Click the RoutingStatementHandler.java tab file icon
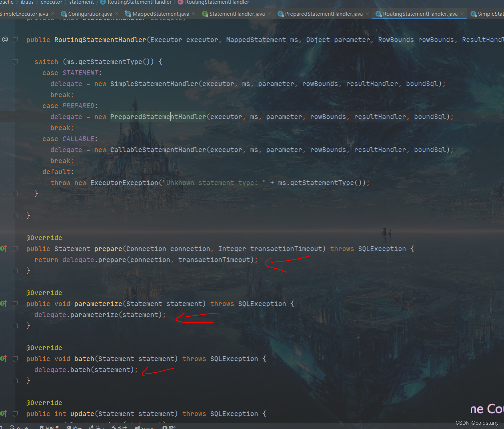The image size is (504, 429). (378, 14)
